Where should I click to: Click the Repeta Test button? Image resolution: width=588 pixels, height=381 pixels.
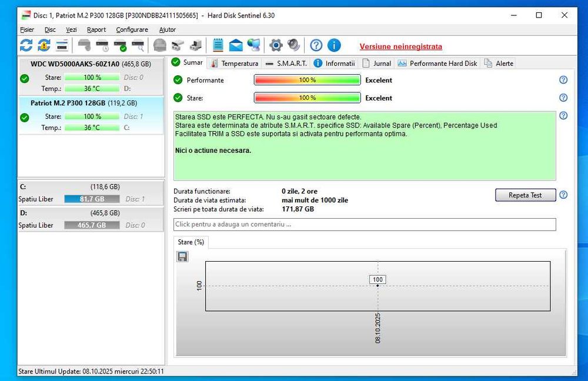pos(525,195)
